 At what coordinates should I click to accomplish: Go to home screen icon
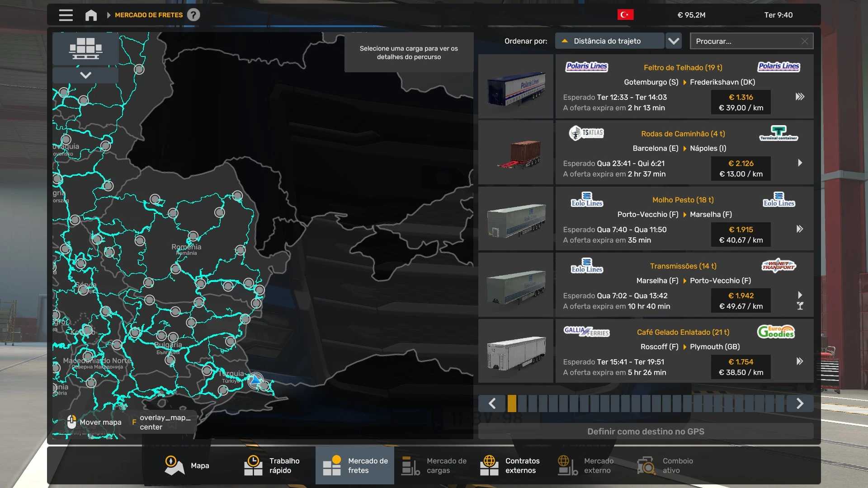91,15
